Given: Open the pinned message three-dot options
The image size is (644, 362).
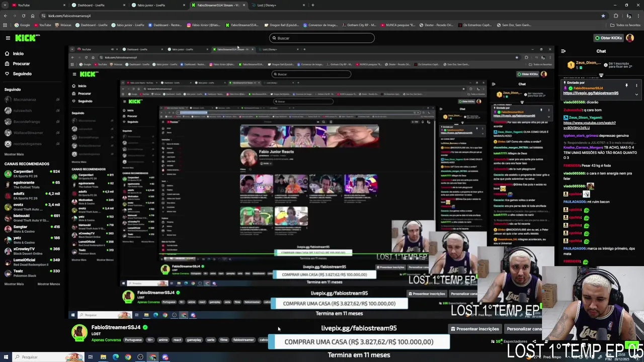Looking at the screenshot, I should coord(636,85).
